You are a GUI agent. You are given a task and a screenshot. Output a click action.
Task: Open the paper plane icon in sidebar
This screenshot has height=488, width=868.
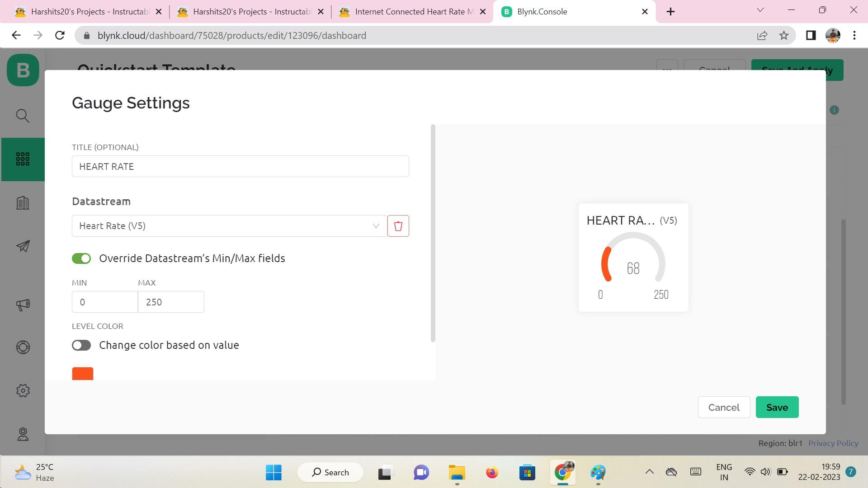23,246
